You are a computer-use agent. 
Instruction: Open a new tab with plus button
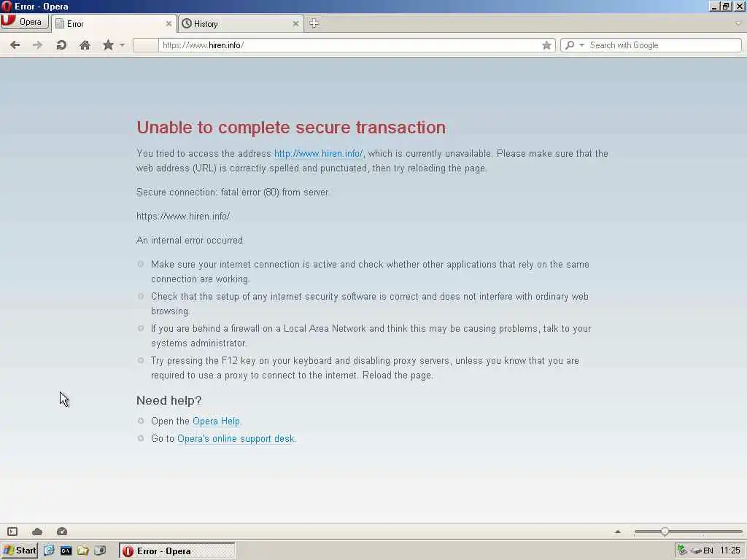click(x=314, y=23)
